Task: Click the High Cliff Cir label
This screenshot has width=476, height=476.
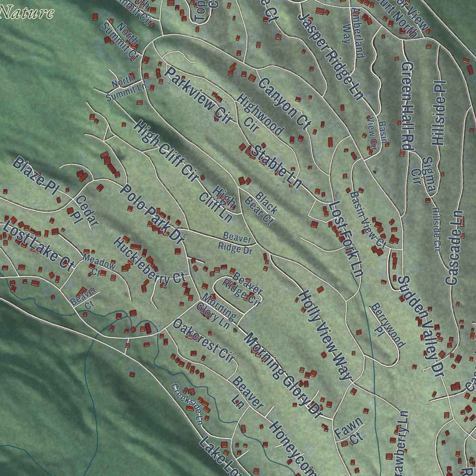Action: tap(166, 152)
